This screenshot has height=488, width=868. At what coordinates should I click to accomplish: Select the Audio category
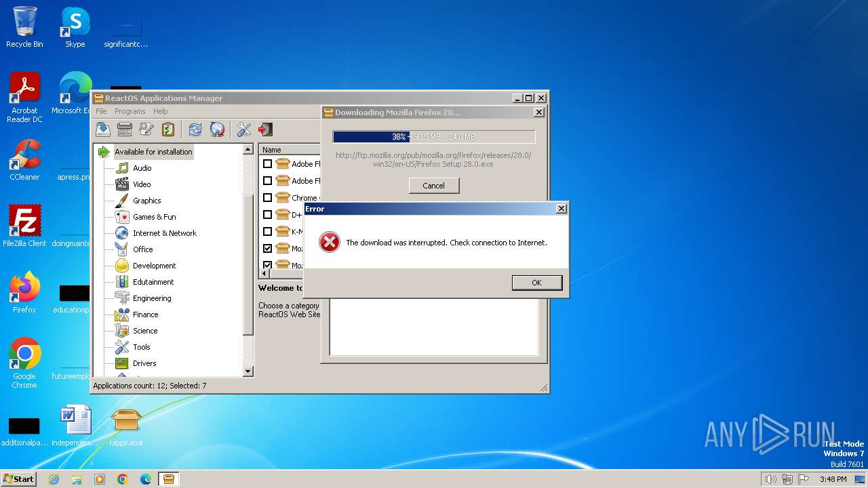pyautogui.click(x=142, y=168)
